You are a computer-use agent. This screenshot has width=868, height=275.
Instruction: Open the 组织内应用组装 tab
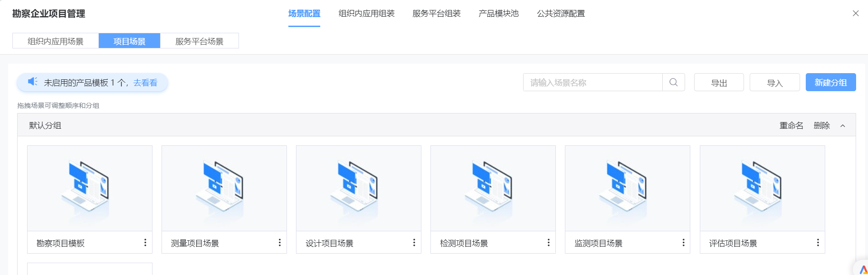click(366, 14)
